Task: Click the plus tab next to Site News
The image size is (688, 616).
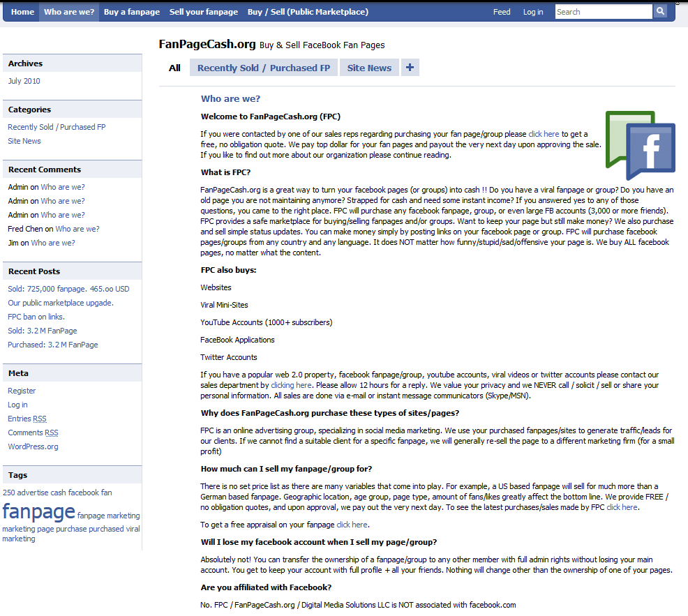Action: [410, 68]
